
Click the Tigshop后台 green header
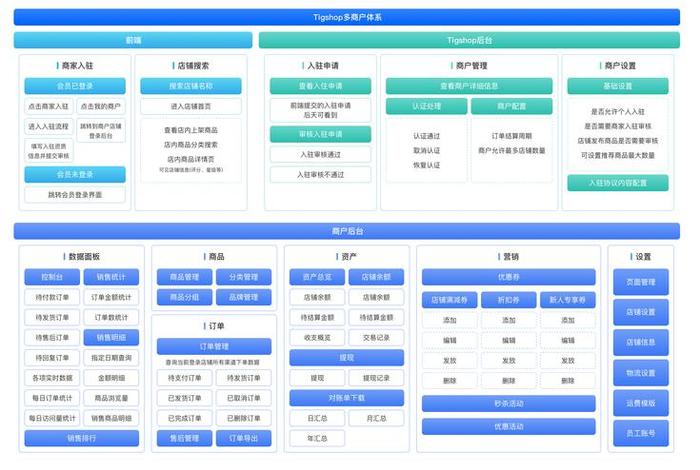pos(469,40)
